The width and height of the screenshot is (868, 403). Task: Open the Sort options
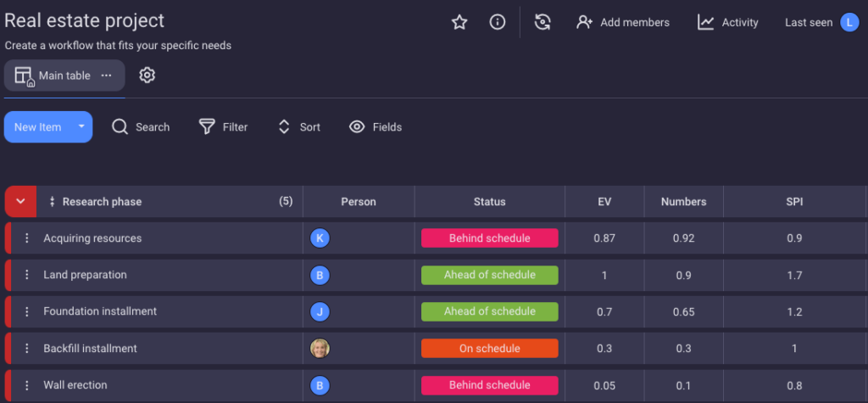click(x=285, y=127)
